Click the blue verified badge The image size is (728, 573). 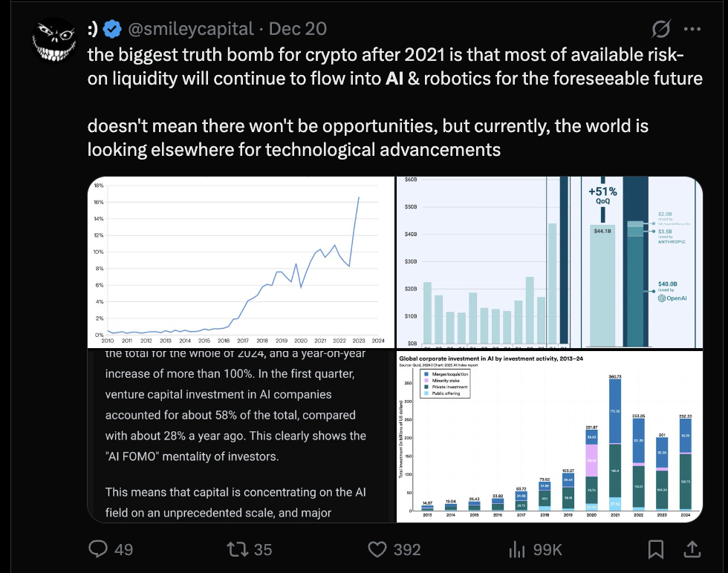pyautogui.click(x=112, y=29)
